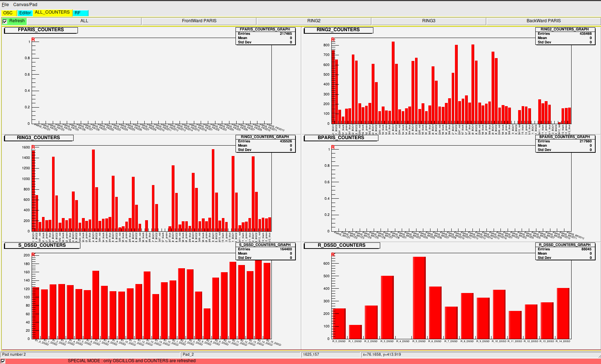Switch to the Editor tab
Screen dimensions: 601x364
[25, 13]
